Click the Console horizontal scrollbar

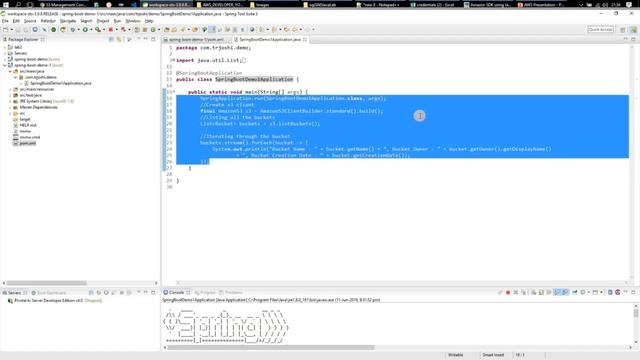[271, 347]
